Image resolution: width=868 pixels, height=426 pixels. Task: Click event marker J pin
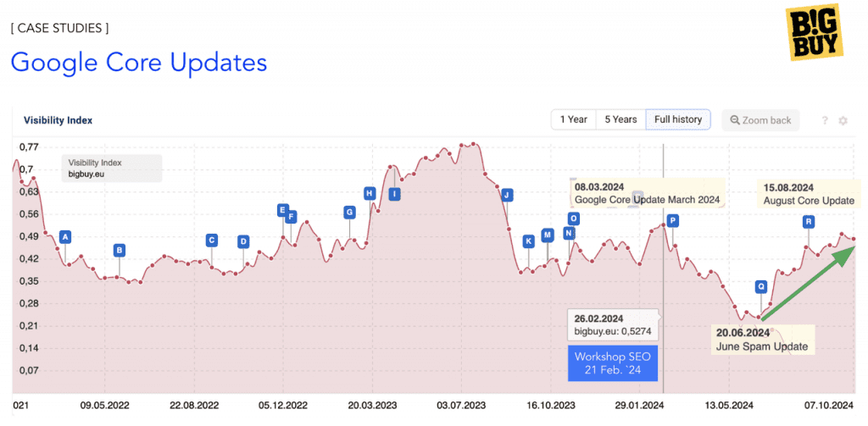tap(506, 195)
